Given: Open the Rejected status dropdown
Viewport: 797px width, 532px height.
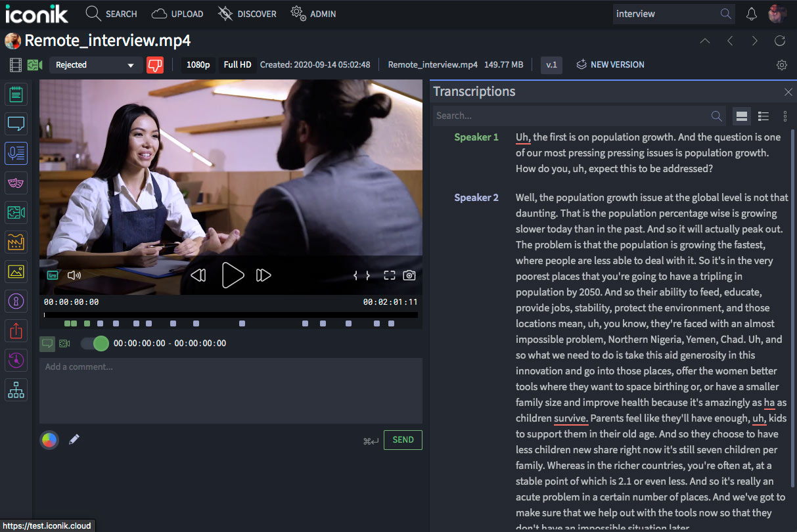Looking at the screenshot, I should click(x=95, y=66).
